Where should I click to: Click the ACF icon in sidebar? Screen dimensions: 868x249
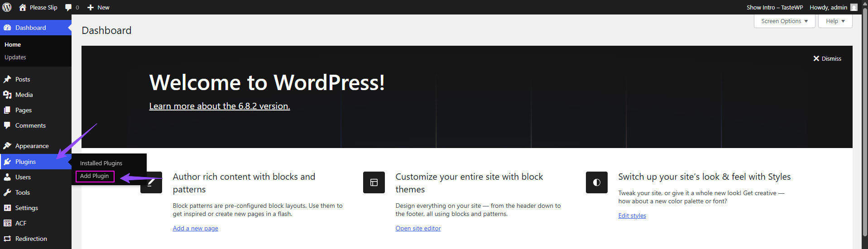tap(7, 223)
